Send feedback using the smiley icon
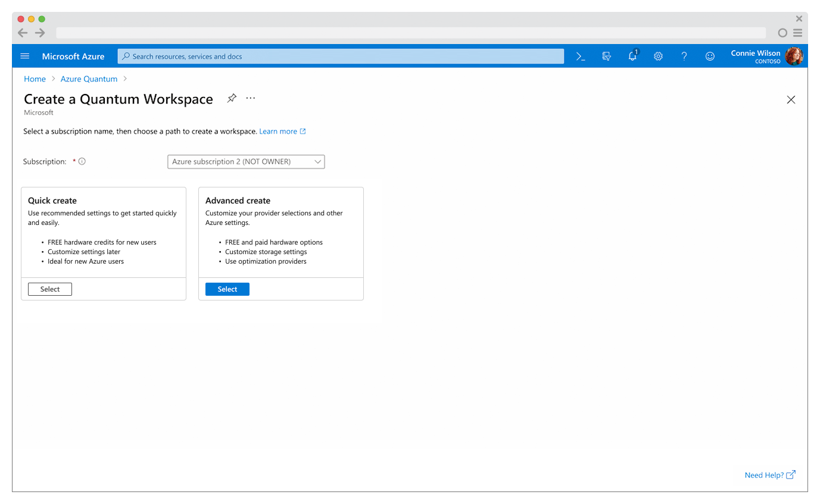The height and width of the screenshot is (504, 820). [710, 56]
